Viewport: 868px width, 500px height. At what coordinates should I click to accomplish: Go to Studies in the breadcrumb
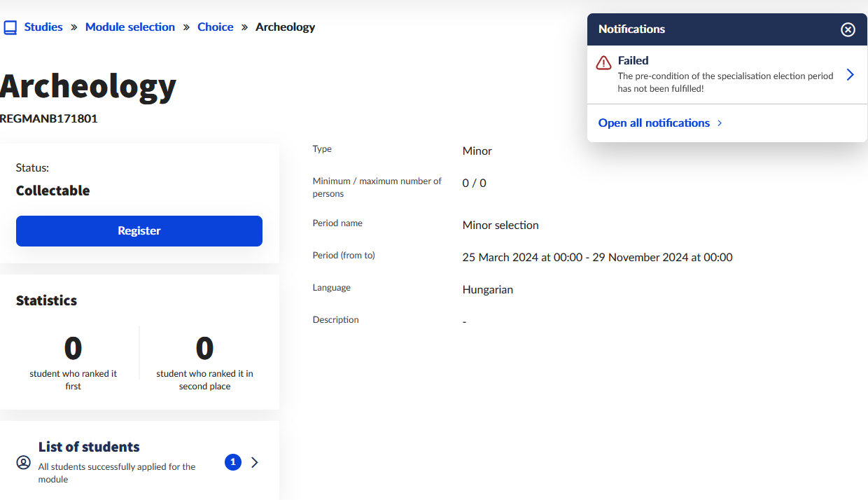[43, 27]
